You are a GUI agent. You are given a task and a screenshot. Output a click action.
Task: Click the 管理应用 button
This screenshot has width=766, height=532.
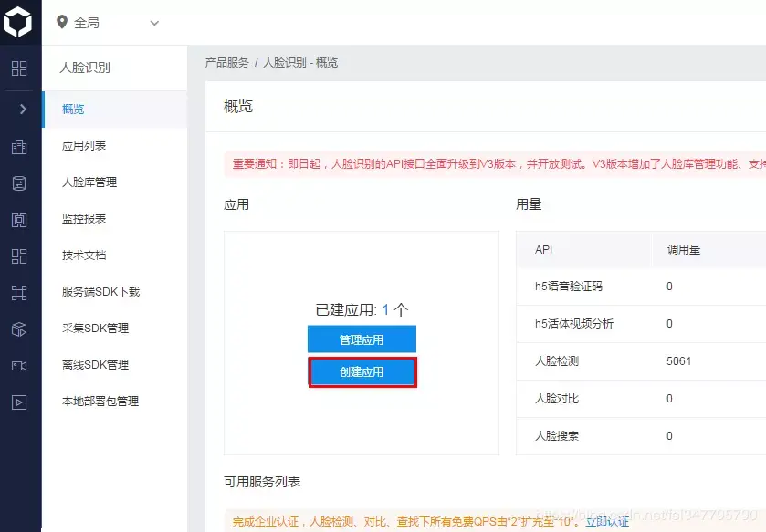(x=362, y=339)
